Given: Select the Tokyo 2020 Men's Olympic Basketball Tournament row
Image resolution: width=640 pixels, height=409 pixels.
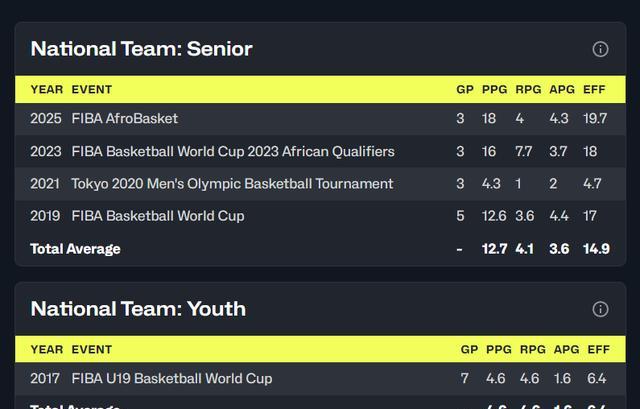Looking at the screenshot, I should [320, 184].
